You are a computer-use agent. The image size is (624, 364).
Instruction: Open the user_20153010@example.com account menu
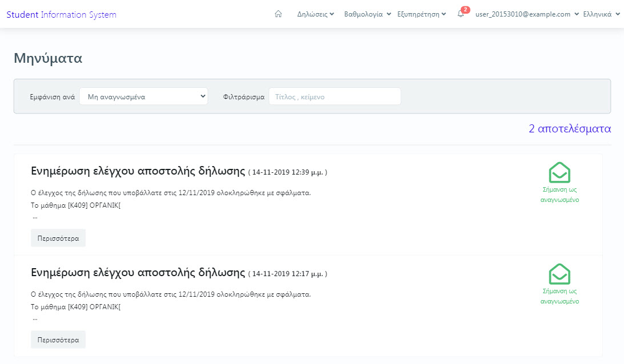coord(527,14)
